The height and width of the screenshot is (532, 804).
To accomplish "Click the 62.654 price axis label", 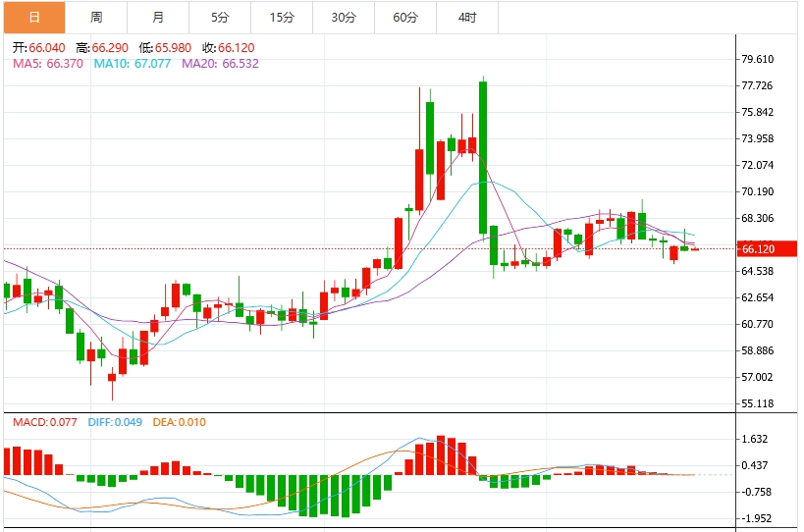I will coord(758,297).
